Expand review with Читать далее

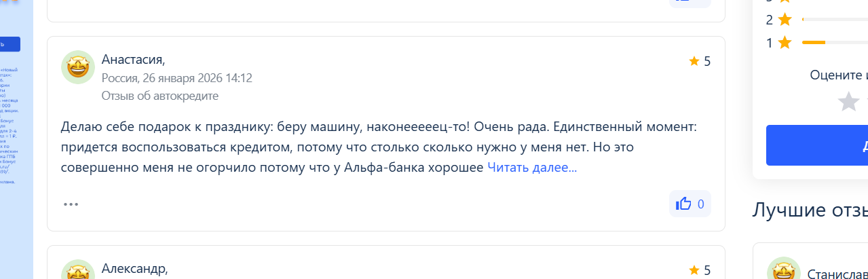click(x=532, y=167)
